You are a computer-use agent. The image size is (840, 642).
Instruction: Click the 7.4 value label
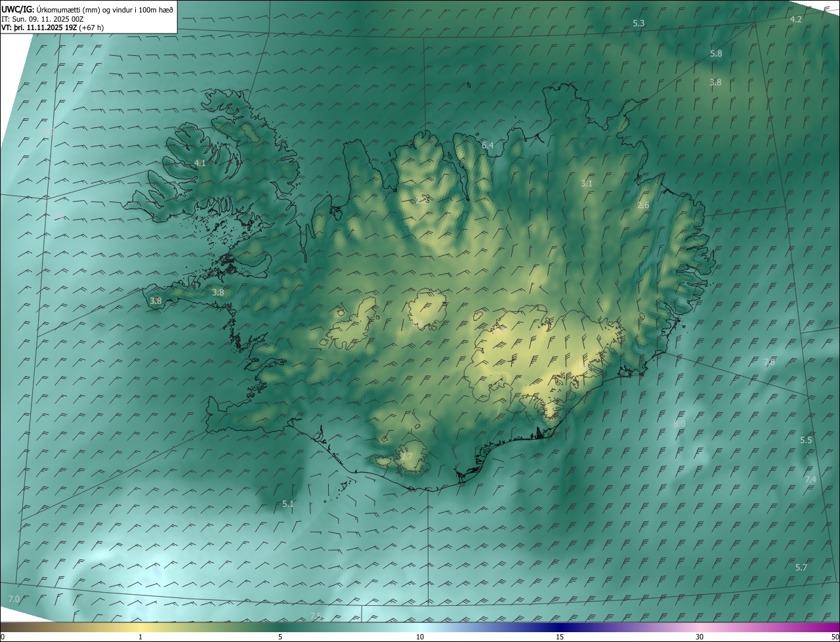(810, 480)
